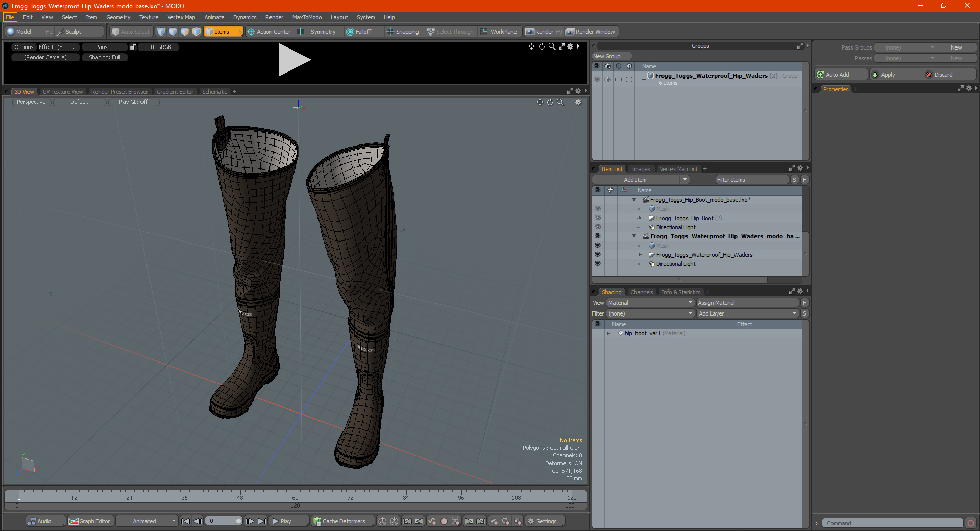Screen dimensions: 980x531
Task: Switch to Vertex Map List tab
Action: (x=678, y=169)
